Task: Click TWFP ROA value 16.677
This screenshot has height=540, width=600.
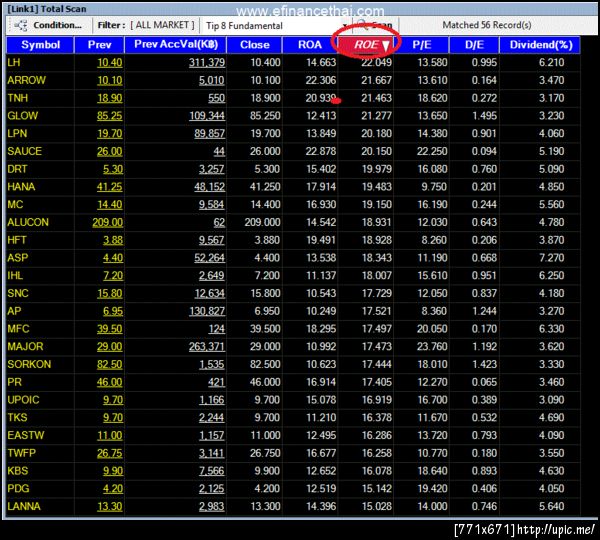Action: [x=321, y=453]
